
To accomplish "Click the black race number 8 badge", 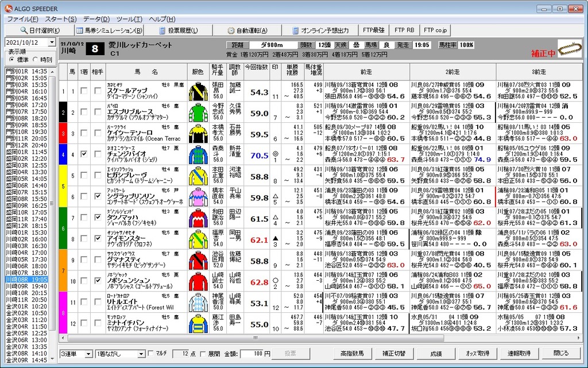I will point(95,49).
